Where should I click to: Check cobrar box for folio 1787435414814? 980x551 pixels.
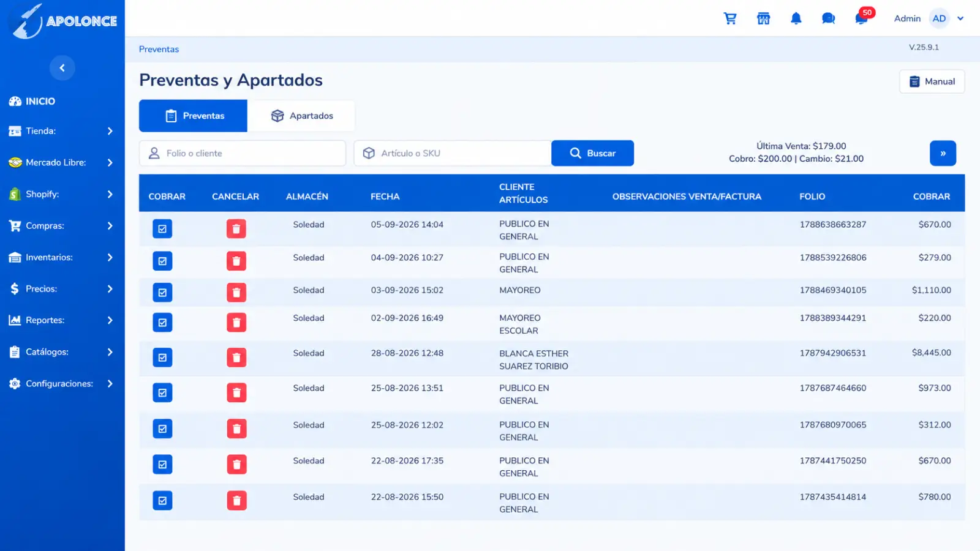162,501
